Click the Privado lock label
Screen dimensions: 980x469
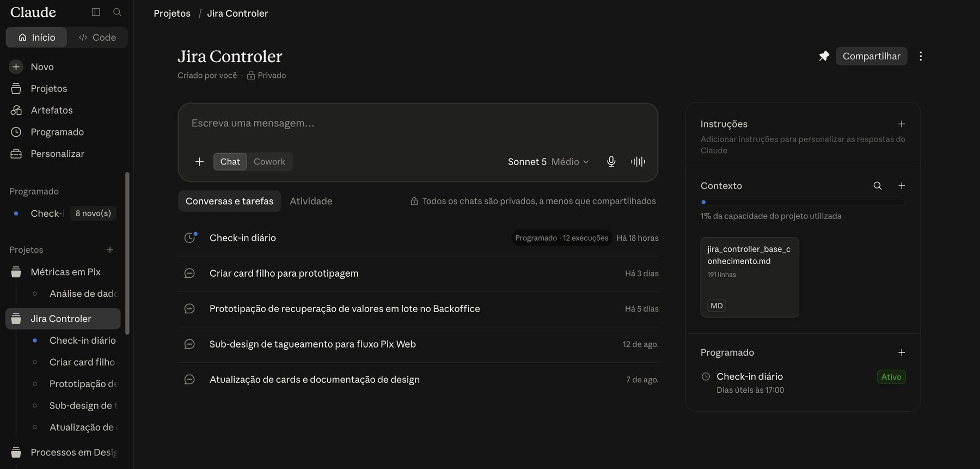(266, 76)
